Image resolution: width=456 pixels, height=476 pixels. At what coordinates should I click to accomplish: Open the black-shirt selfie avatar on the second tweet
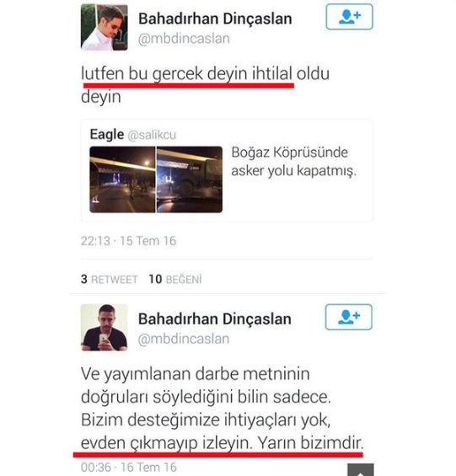(x=105, y=328)
